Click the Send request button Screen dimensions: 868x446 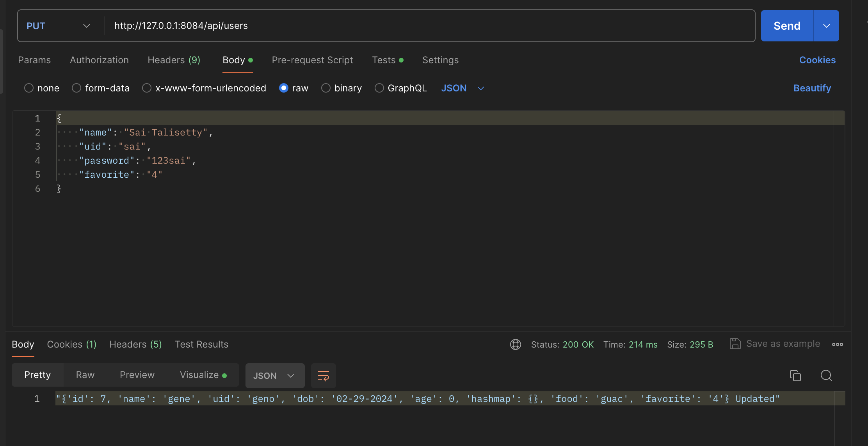click(787, 26)
